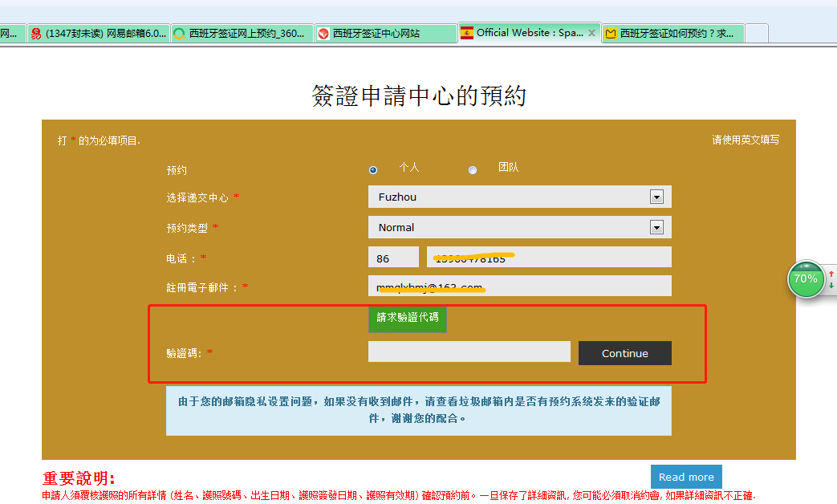Click the 驗證碼 verification code input field
Viewport: 837px width, 504px height.
pyautogui.click(x=469, y=351)
